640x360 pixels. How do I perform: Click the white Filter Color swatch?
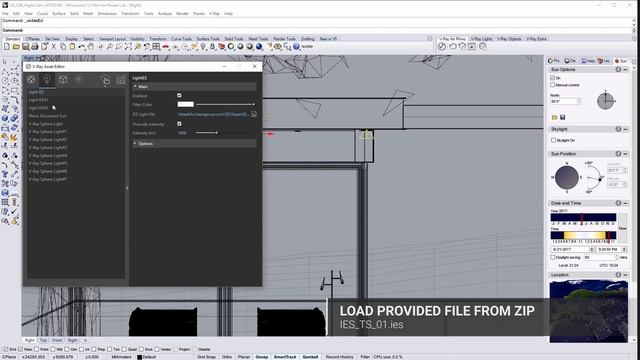(185, 104)
